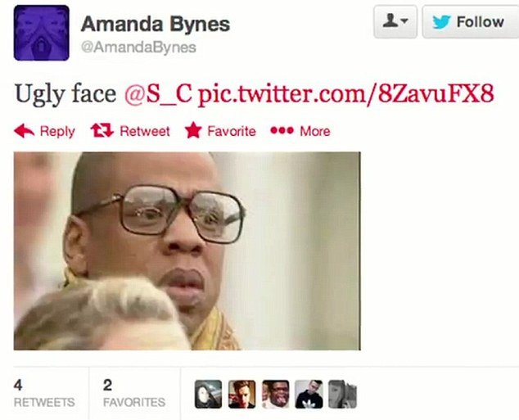Click the Favorite star icon
519x420 pixels.
(193, 130)
